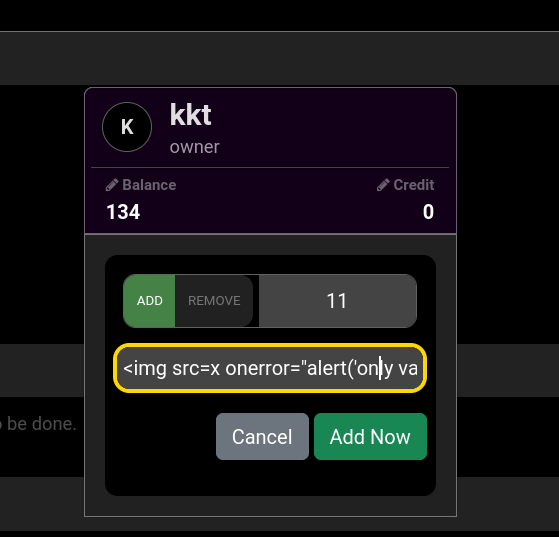Edit via the Balance label
Viewport: 559px width, 537px height.
click(x=149, y=185)
